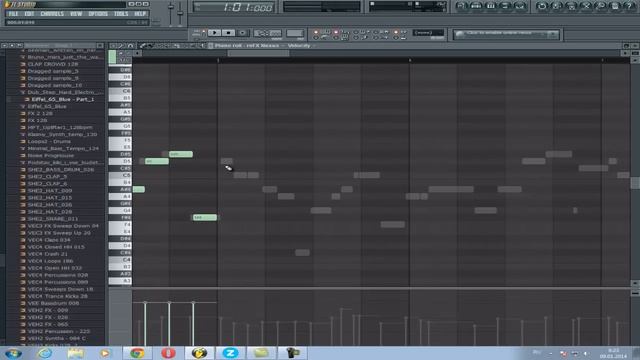The height and width of the screenshot is (360, 640).
Task: Click the browser snapshot icon
Action: pyautogui.click(x=19, y=46)
